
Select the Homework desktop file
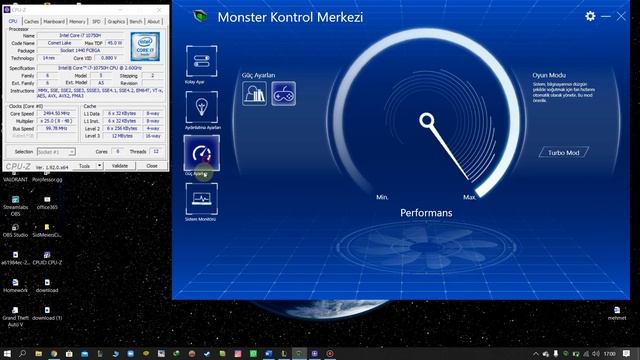[16, 286]
